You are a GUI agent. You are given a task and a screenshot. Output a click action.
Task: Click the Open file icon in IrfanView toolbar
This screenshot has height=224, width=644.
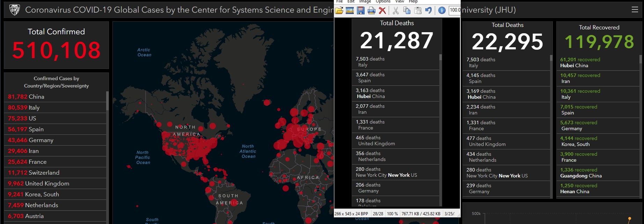339,10
